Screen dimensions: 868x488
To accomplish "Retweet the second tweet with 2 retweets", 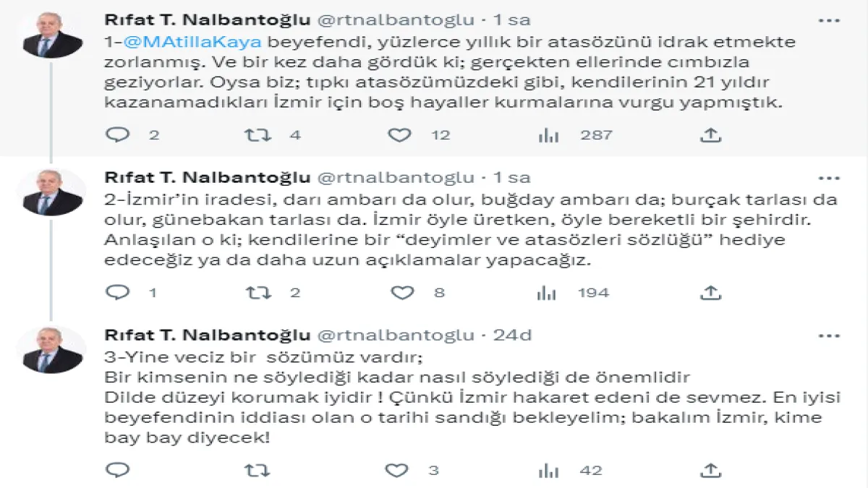I will [x=258, y=292].
